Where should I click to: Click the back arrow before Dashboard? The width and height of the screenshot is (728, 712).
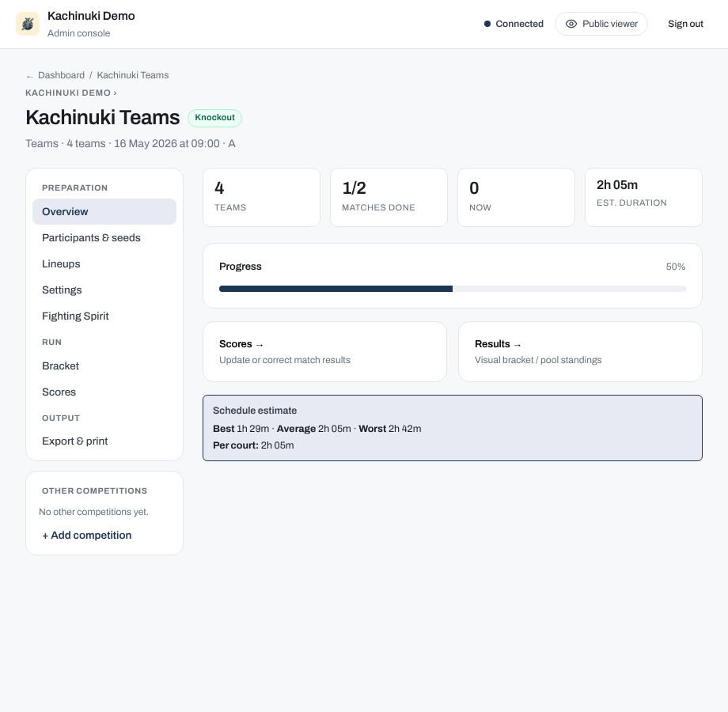pos(30,76)
